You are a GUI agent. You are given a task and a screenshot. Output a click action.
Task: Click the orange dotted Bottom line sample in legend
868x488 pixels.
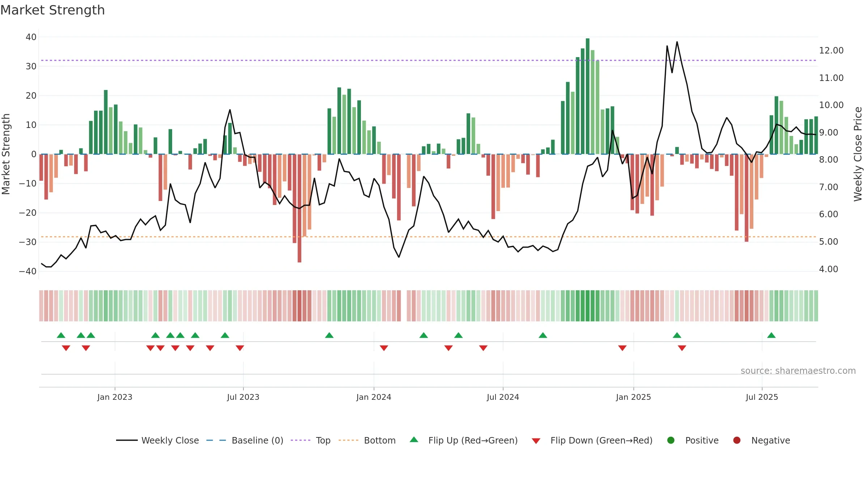coord(349,440)
